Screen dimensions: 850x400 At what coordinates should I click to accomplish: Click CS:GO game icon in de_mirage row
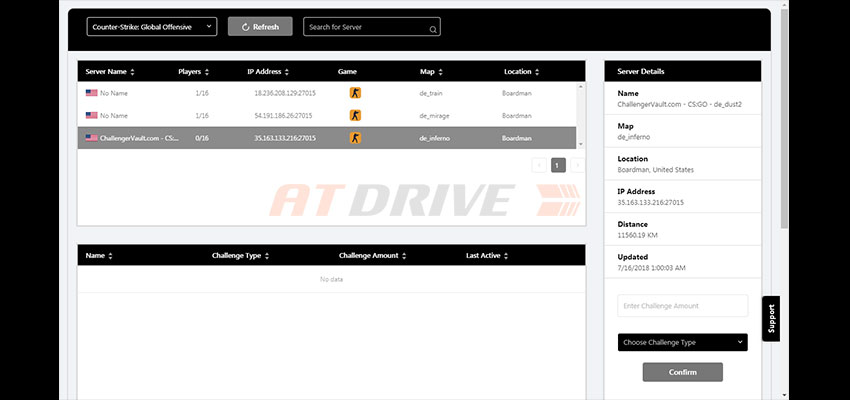click(x=355, y=115)
